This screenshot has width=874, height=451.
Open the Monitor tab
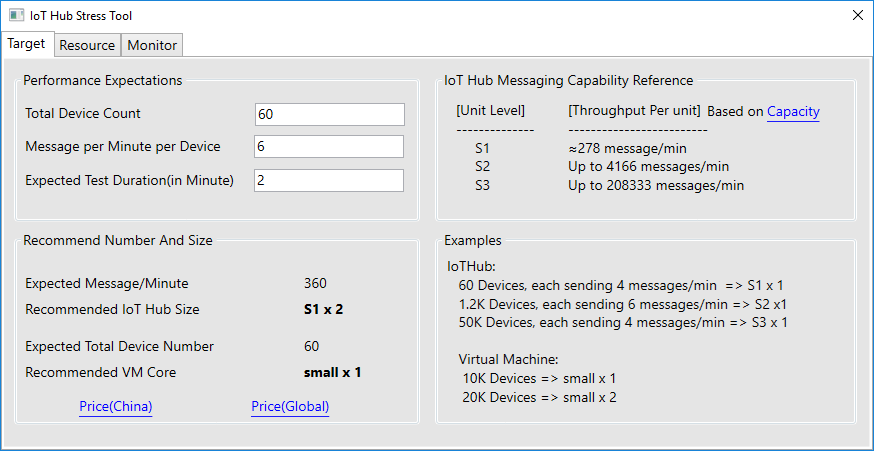pos(152,45)
